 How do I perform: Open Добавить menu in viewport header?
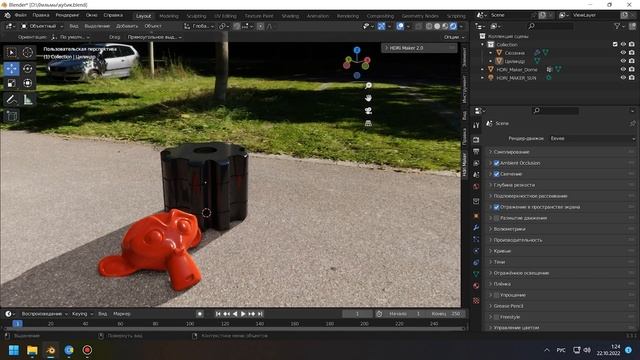127,26
